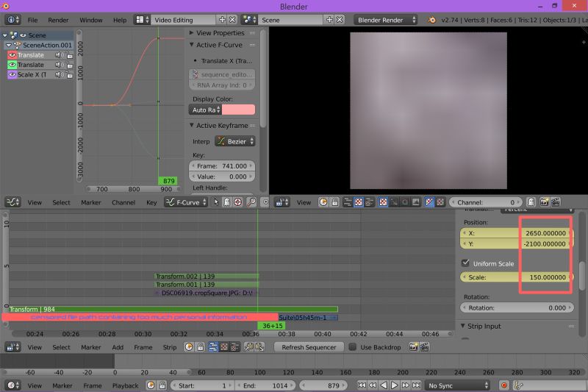Click play reverse button

(383, 385)
